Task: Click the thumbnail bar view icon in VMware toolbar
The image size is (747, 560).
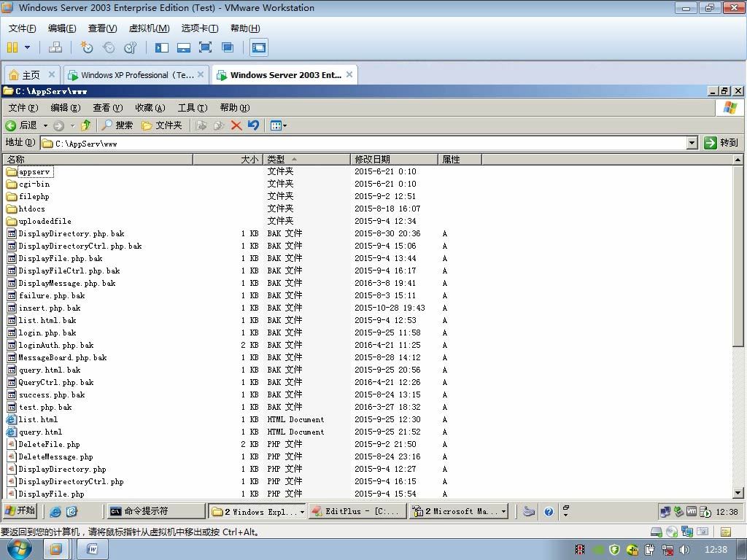Action: point(183,47)
